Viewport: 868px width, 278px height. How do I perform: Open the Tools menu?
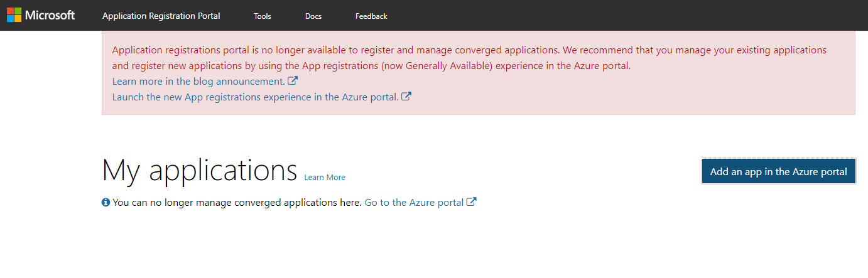(263, 16)
